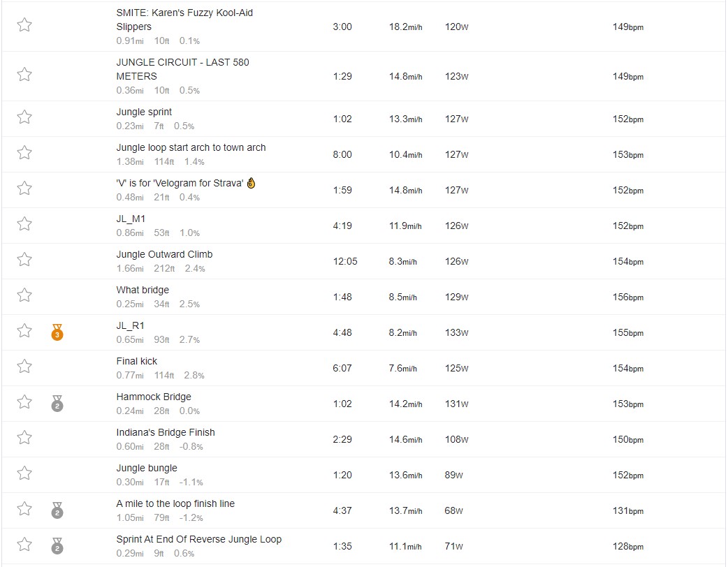Select the 12:05 time for Jungle Outward Climb

point(345,262)
